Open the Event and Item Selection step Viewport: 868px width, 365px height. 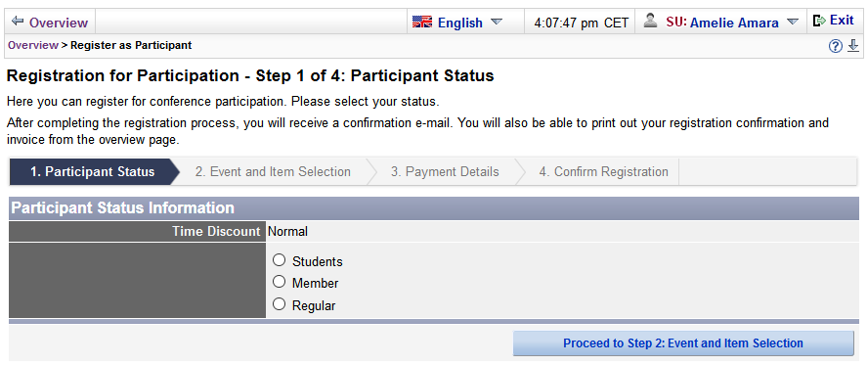click(x=273, y=171)
